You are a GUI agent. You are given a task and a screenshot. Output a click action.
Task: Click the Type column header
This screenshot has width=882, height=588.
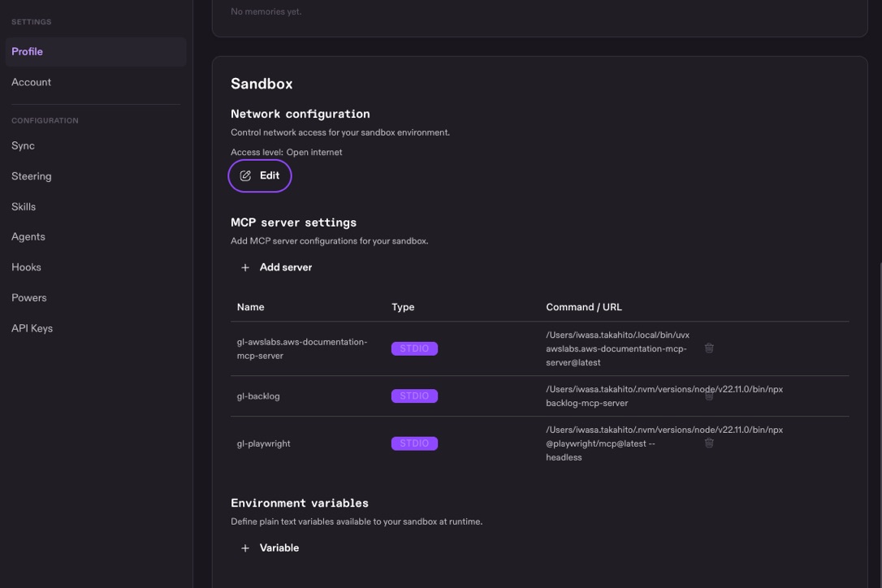tap(403, 307)
